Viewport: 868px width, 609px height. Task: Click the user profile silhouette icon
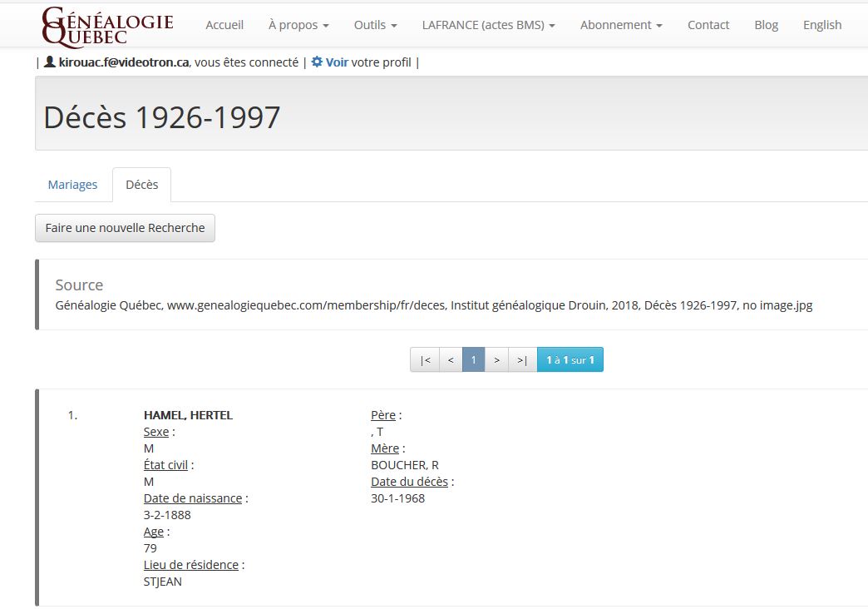tap(50, 62)
